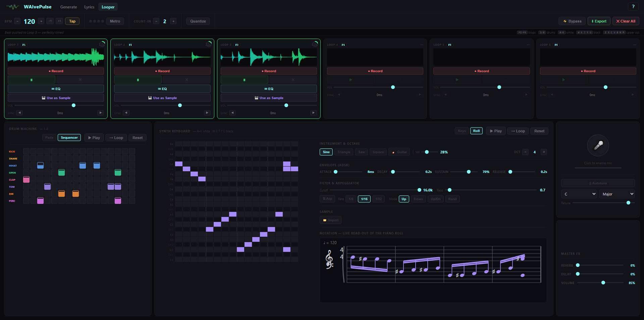Viewport: 644px width, 320px height.
Task: Toggle the CLAP step on first beat
Action: click(x=26, y=180)
